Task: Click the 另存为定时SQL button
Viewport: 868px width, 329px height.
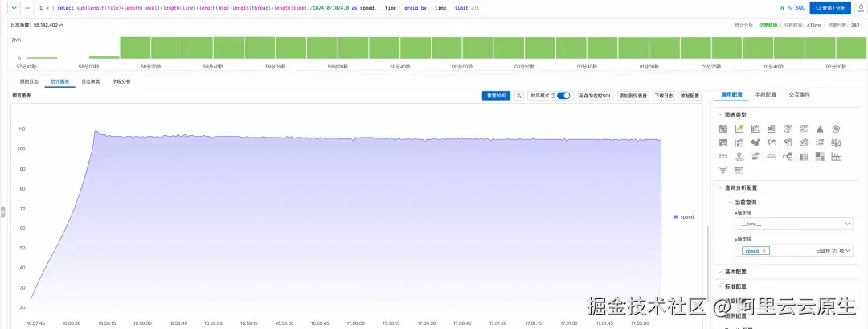Action: click(595, 96)
